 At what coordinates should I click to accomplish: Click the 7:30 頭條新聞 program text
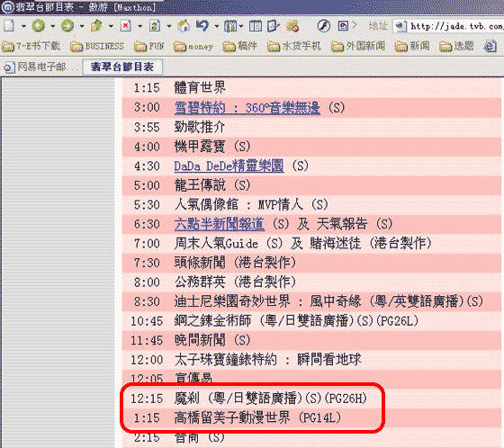pyautogui.click(x=235, y=263)
